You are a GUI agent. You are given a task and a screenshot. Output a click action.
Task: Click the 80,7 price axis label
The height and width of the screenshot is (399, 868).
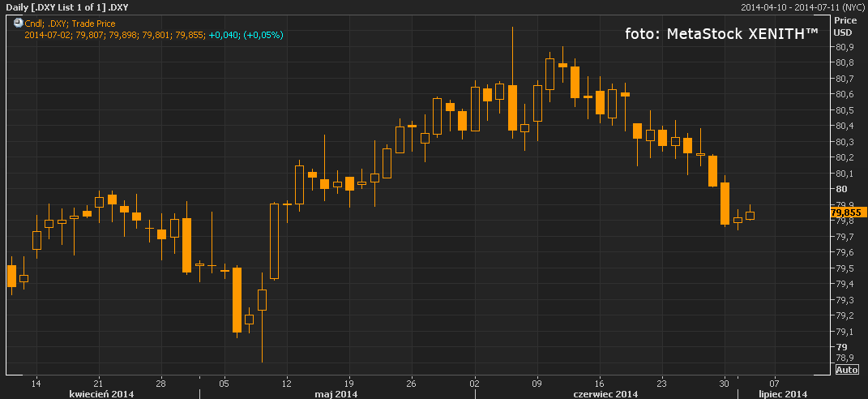pyautogui.click(x=844, y=79)
